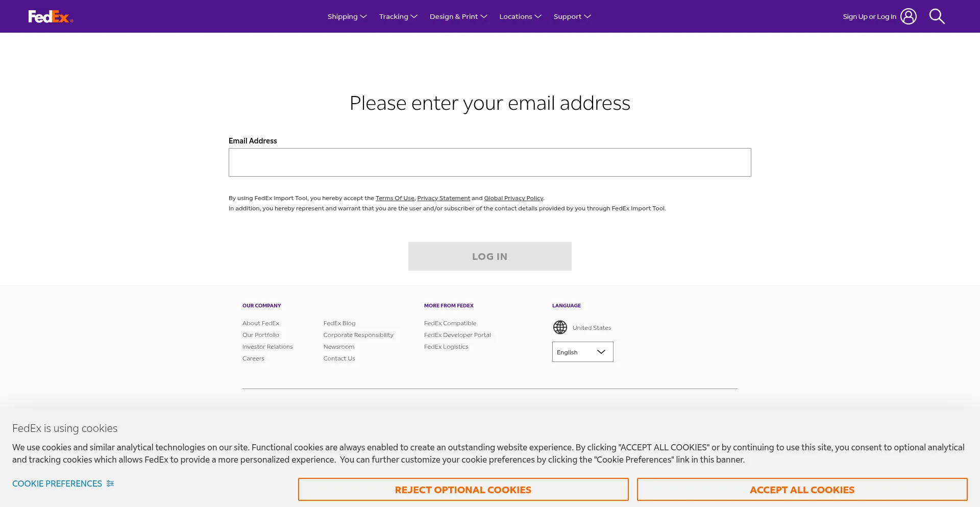Open the Privacy Statement link
Viewport: 980px width, 507px height.
click(x=443, y=198)
